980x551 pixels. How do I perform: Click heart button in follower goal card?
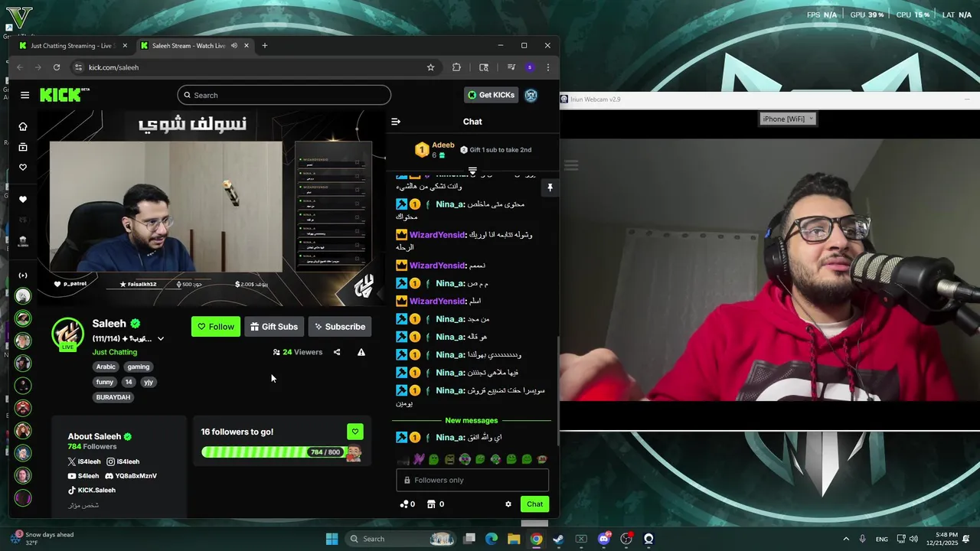[354, 432]
